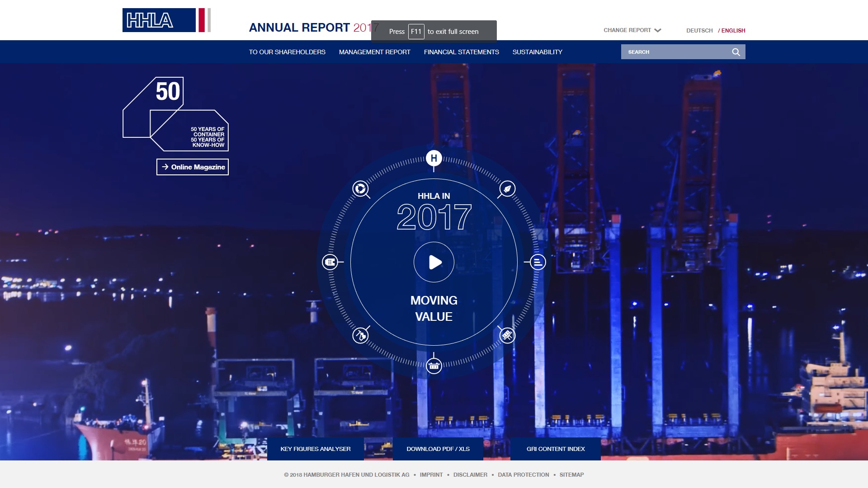Click the crane loading icon bottom-left
The width and height of the screenshot is (868, 488).
click(x=360, y=335)
